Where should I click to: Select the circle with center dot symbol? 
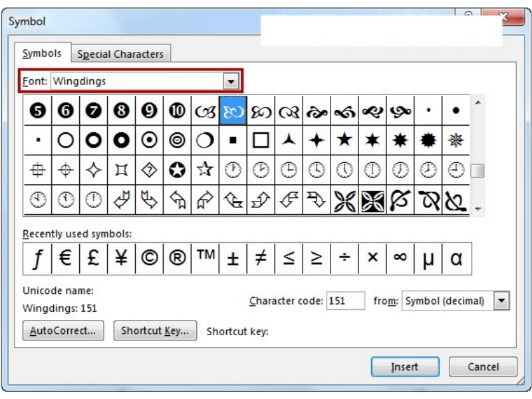149,140
